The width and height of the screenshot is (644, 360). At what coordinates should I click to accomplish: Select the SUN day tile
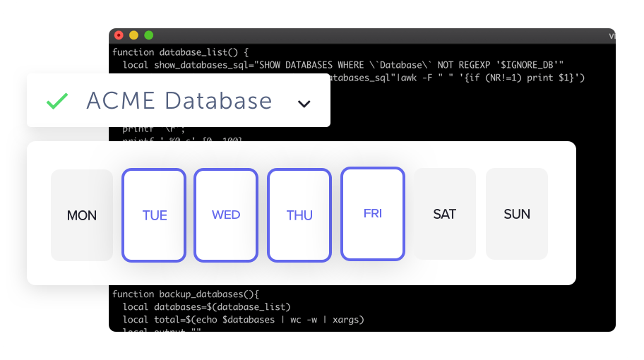click(517, 214)
